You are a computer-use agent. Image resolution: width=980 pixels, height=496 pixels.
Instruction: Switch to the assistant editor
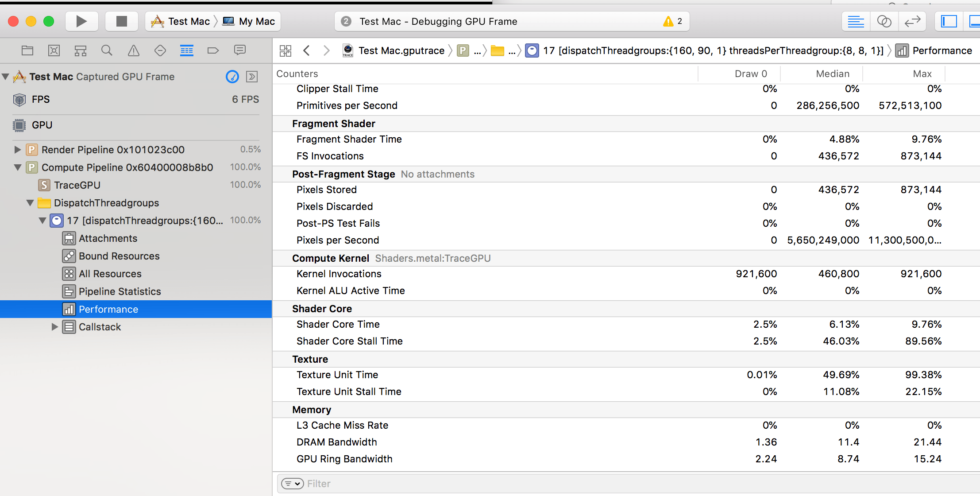884,21
